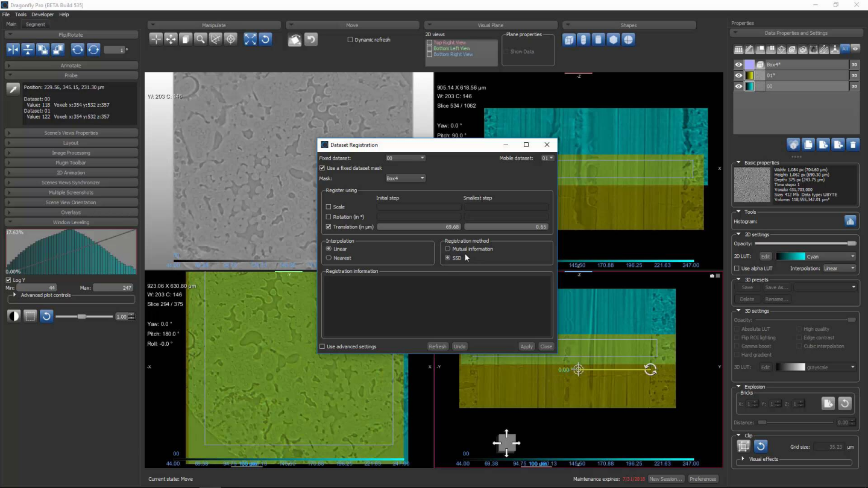Activate the Reset rotation tool in Manipulate toolbar
This screenshot has width=868, height=488.
coord(265,39)
